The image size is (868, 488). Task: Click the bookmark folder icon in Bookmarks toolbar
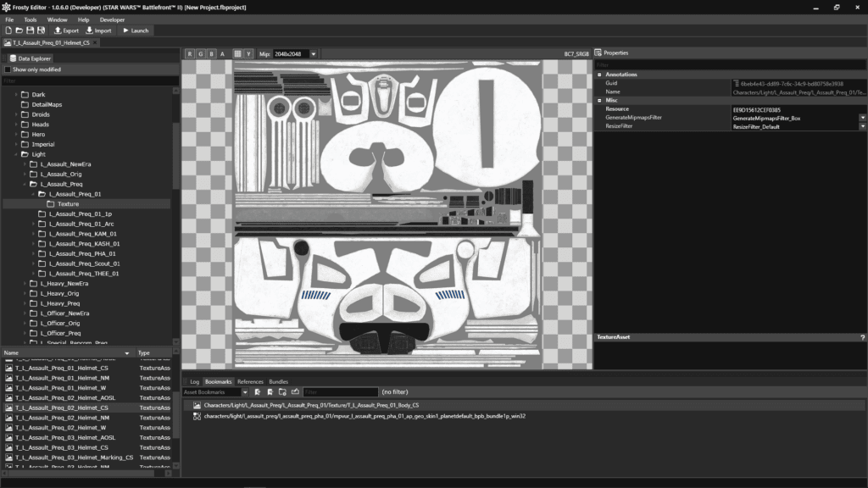click(x=282, y=391)
